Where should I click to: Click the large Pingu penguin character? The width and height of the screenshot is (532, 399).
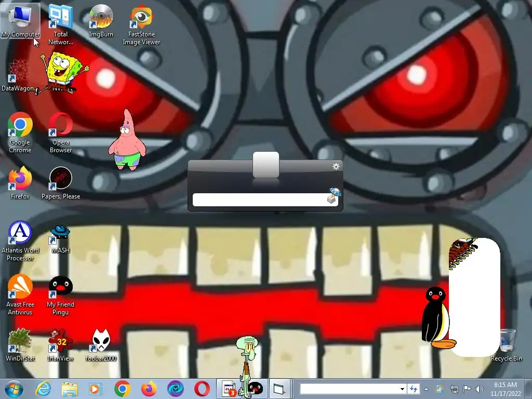tap(436, 317)
